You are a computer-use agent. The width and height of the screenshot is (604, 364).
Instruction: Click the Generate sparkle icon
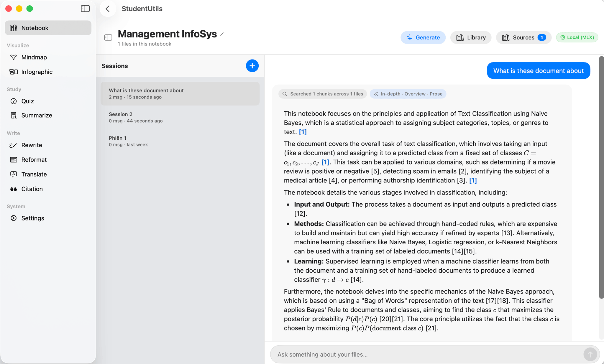pyautogui.click(x=409, y=37)
